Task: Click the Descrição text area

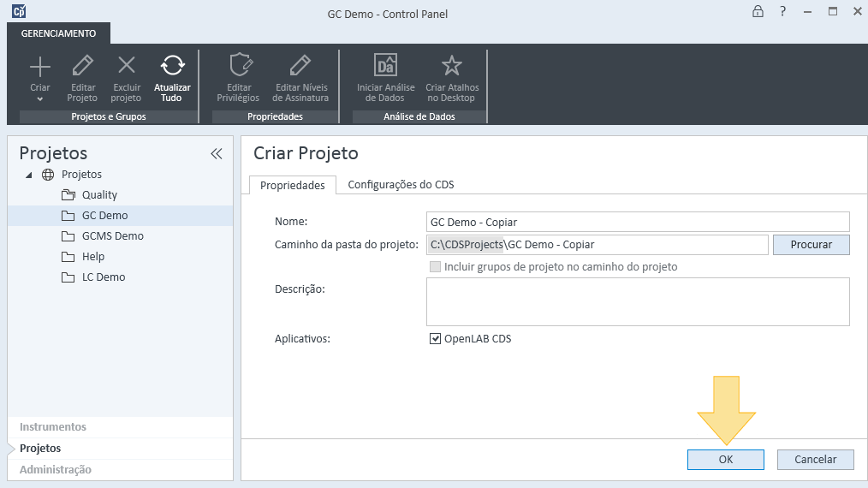Action: click(x=638, y=302)
